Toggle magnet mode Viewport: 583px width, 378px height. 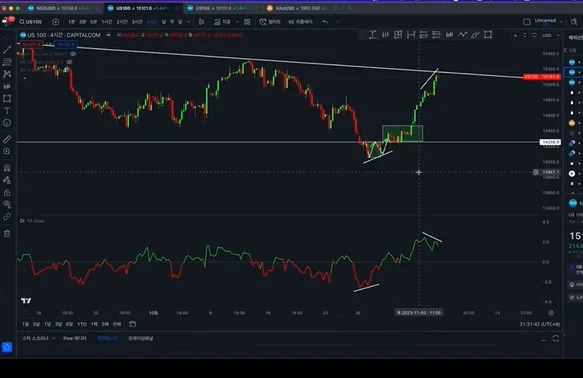[x=7, y=168]
